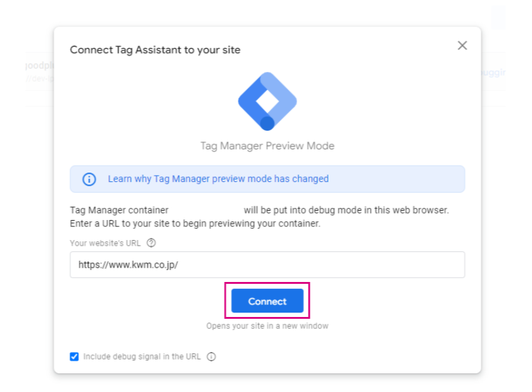The image size is (532, 392).
Task: Click the Your website's URL field label
Action: [105, 243]
